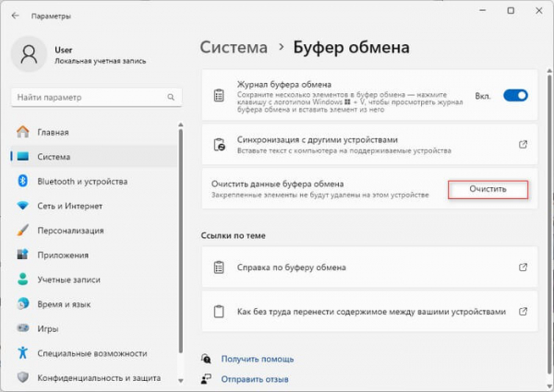Click the sidebar scrollbar thumb

[x=181, y=241]
